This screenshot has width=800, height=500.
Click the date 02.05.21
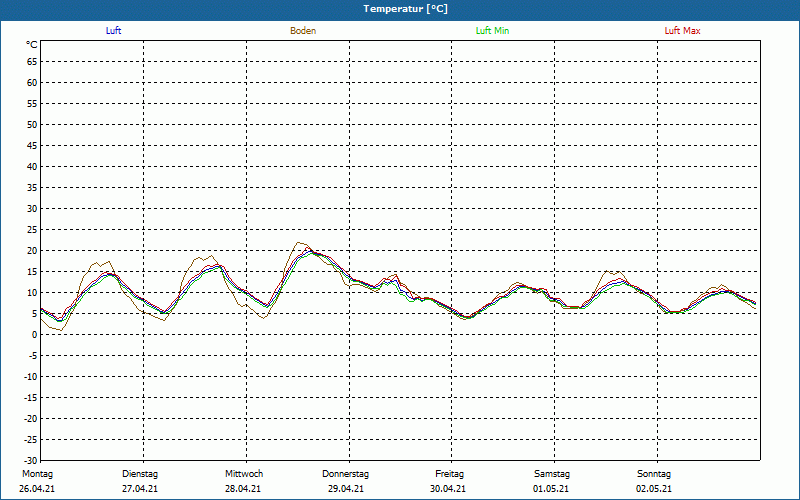[x=654, y=489]
